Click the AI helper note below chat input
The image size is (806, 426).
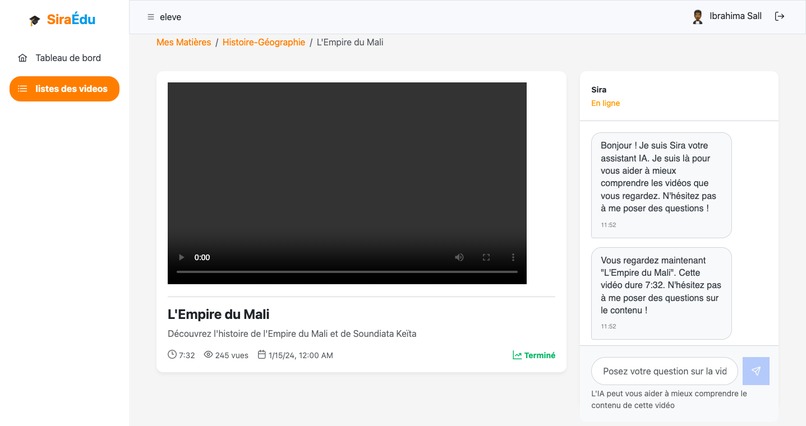click(x=669, y=399)
